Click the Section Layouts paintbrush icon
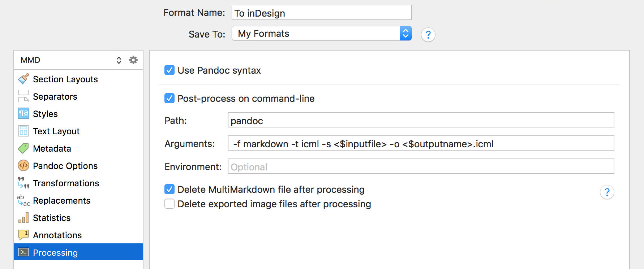Image resolution: width=644 pixels, height=269 pixels. pos(23,79)
